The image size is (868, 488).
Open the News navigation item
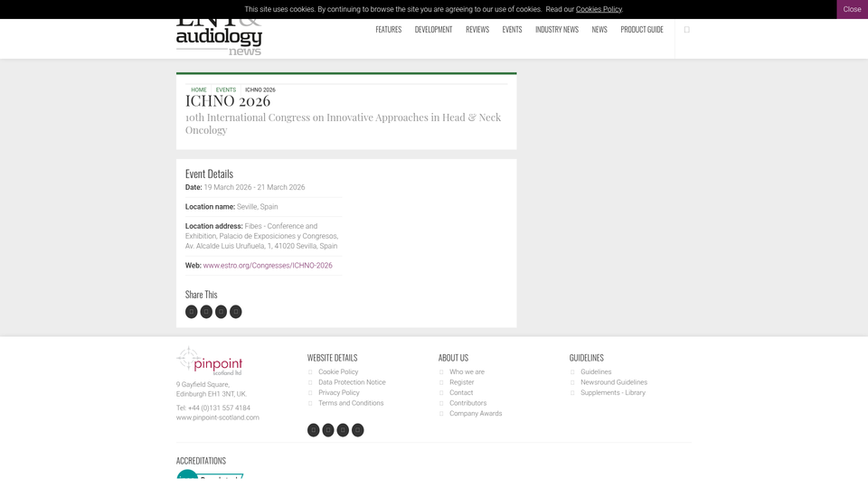(x=599, y=29)
